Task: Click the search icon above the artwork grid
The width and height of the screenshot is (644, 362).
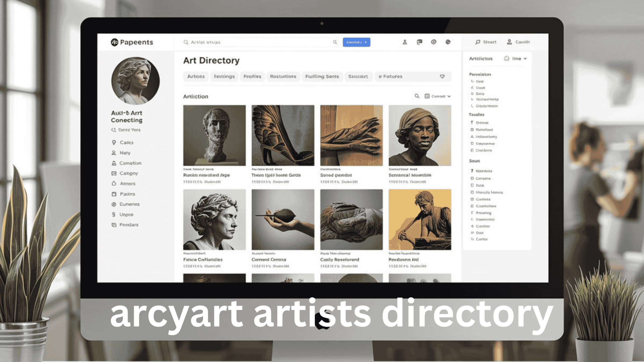Action: (x=417, y=96)
